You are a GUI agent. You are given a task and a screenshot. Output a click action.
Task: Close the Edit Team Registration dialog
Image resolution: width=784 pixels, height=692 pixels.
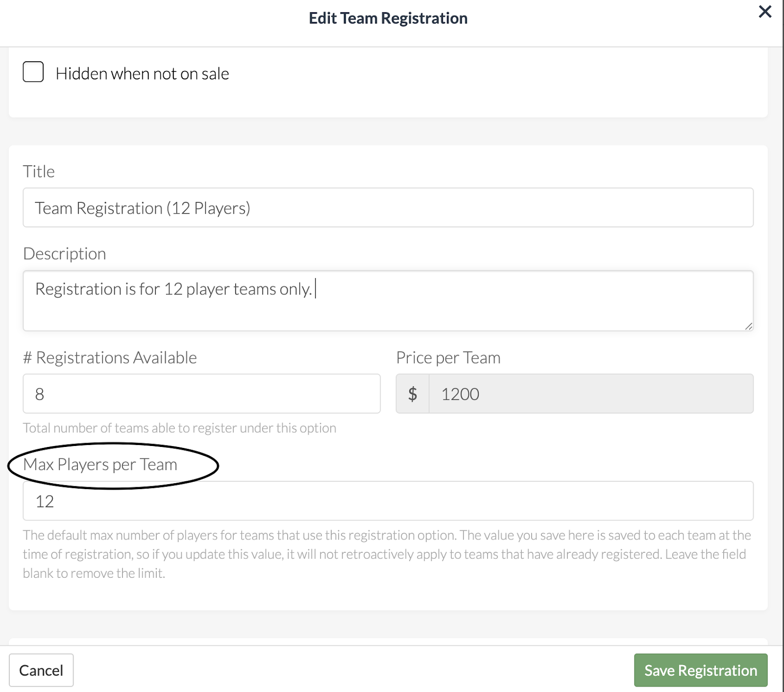click(x=765, y=12)
